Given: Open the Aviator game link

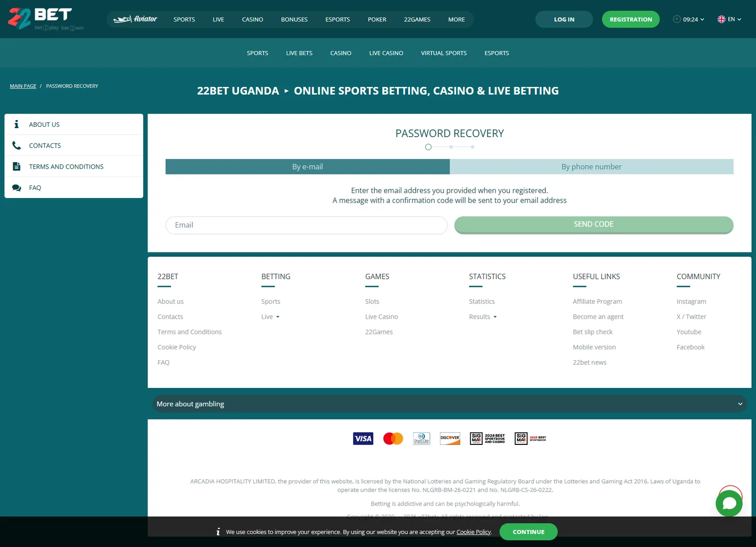Looking at the screenshot, I should (135, 19).
